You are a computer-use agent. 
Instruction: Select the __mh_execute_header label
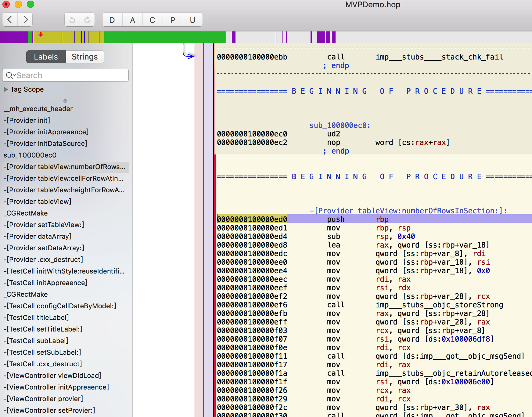pos(38,109)
